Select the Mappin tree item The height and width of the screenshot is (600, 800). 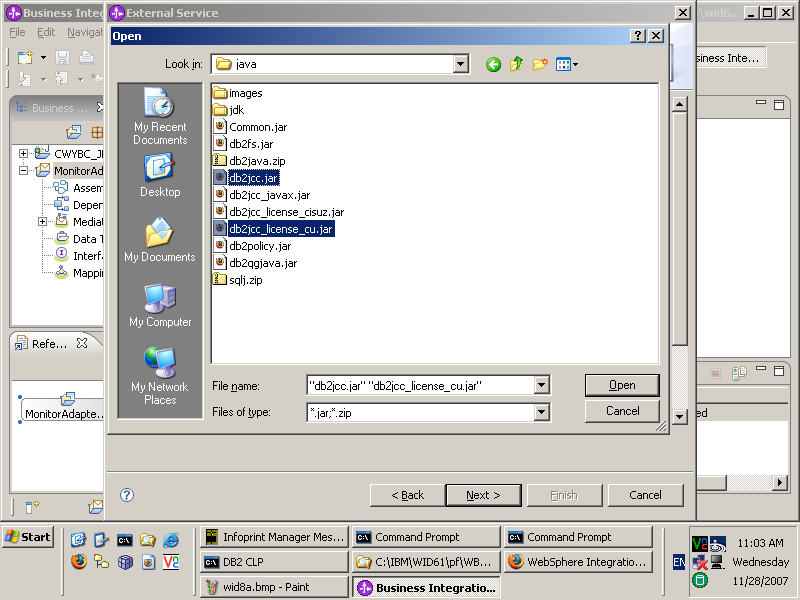pos(78,273)
